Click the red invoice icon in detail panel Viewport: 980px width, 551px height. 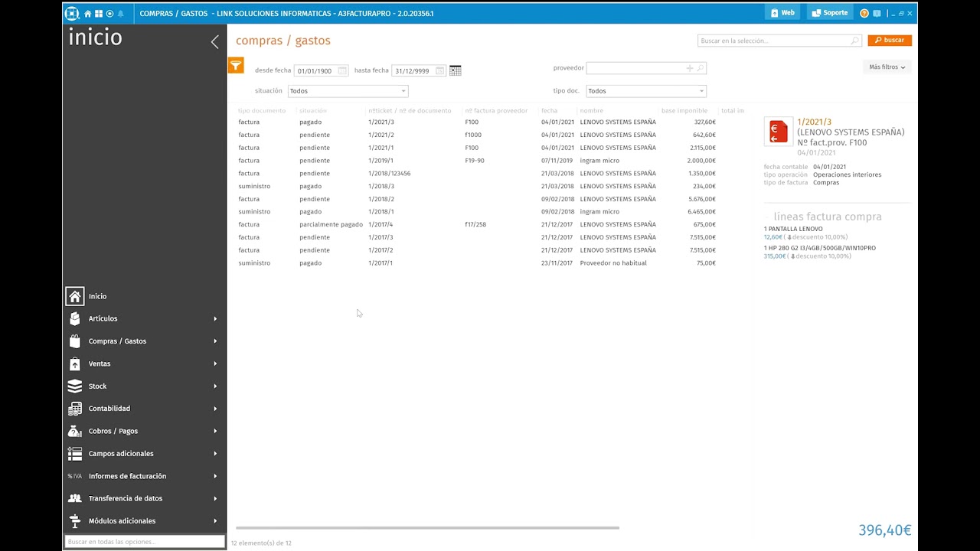pyautogui.click(x=779, y=132)
